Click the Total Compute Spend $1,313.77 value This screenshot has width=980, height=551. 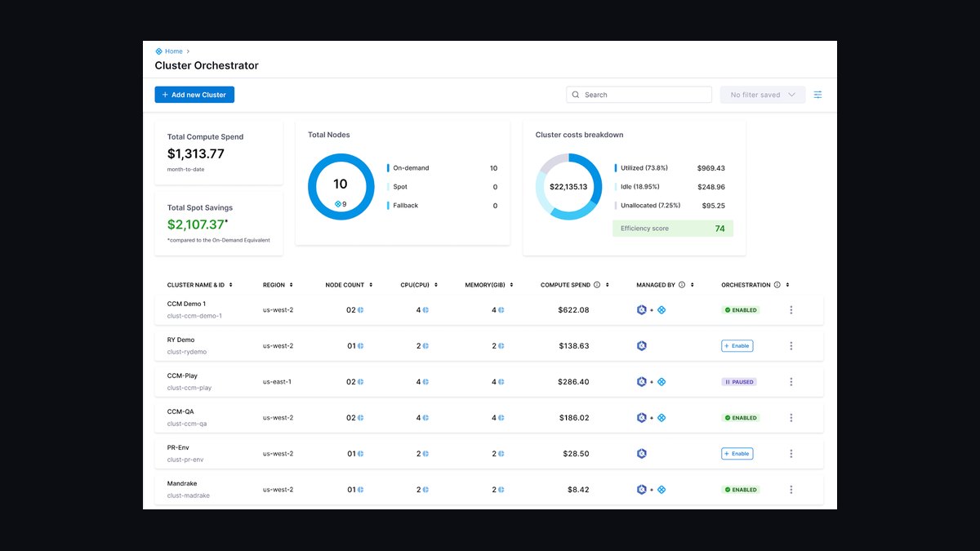(x=196, y=153)
